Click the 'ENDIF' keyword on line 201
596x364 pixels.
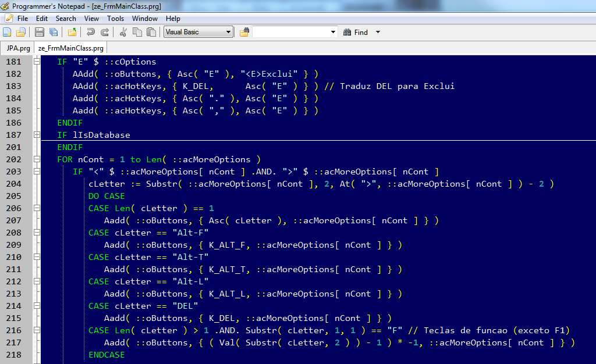coord(70,147)
